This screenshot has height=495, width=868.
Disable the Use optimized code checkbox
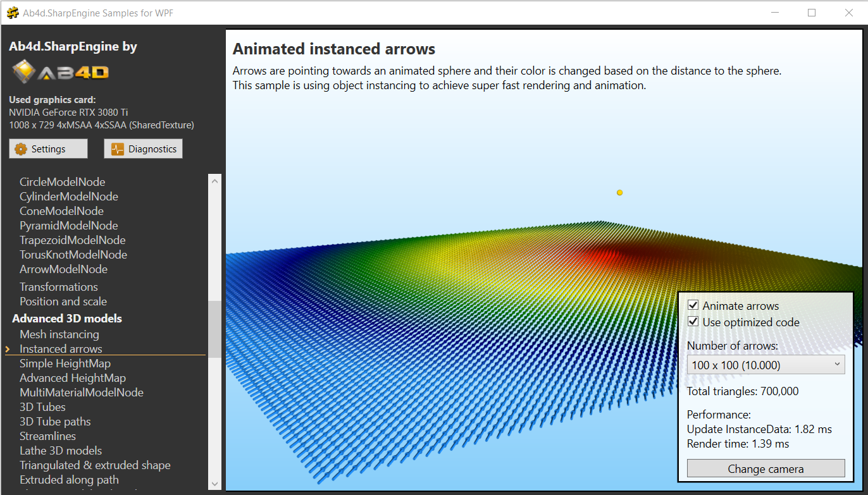coord(693,322)
